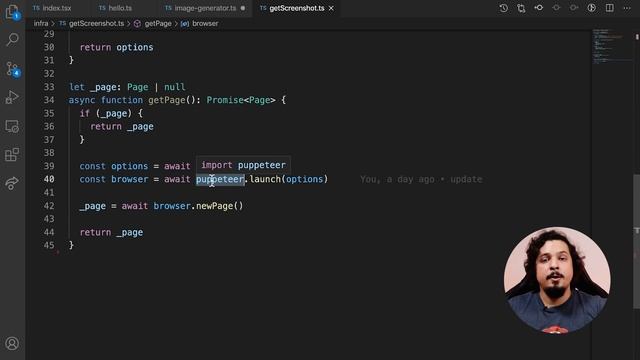Open changes with previous revision icon
640x360 pixels.
tap(539, 8)
